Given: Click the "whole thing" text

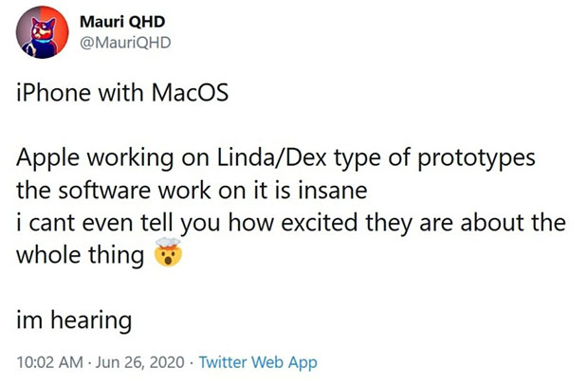Looking at the screenshot, I should point(81,256).
